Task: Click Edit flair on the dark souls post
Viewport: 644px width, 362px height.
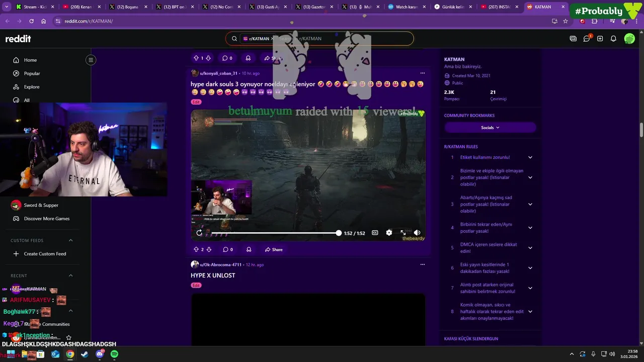Action: (x=196, y=102)
